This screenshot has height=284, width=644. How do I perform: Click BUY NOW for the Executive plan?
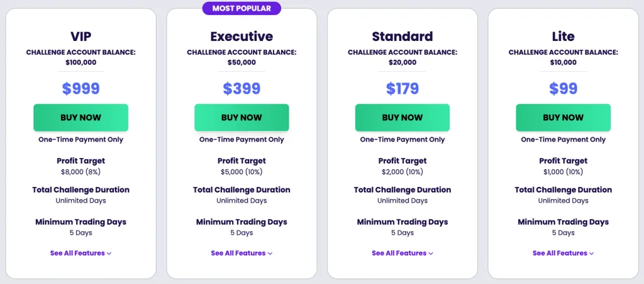click(241, 118)
